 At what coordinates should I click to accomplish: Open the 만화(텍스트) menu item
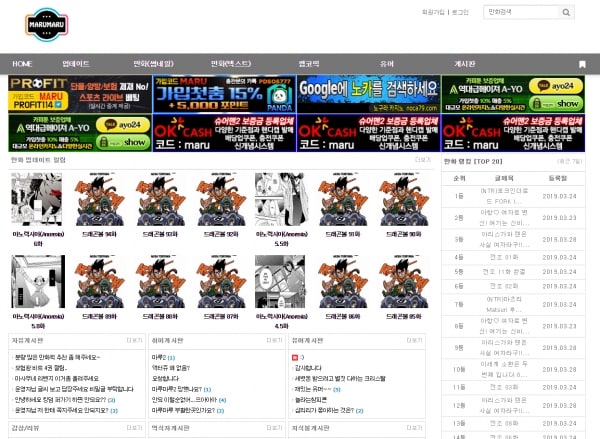(x=231, y=64)
